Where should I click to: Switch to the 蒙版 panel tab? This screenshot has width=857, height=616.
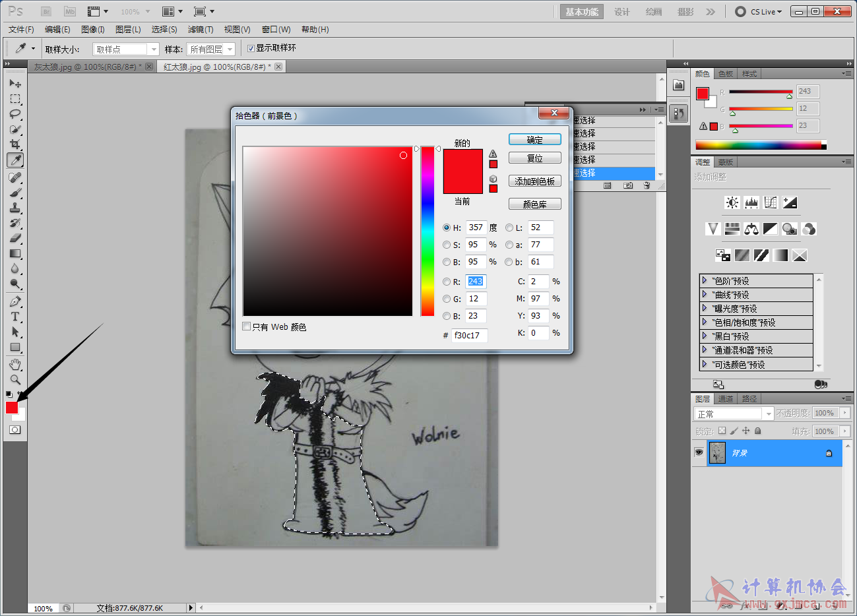[726, 162]
